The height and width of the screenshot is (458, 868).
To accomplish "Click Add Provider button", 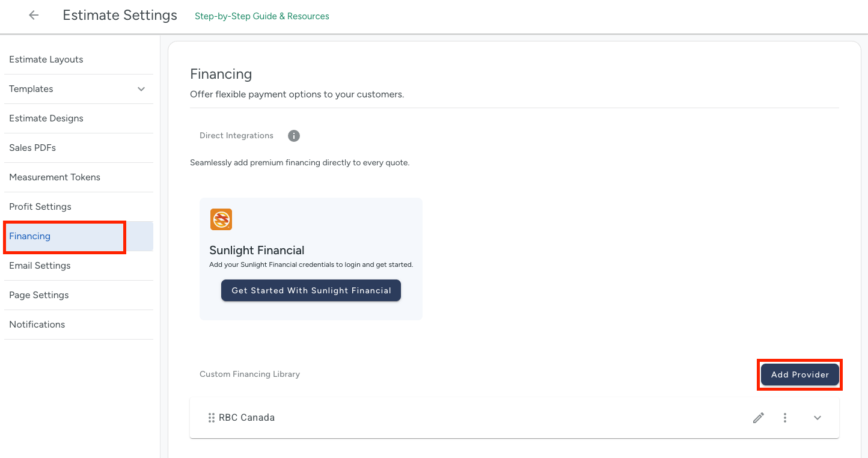I will 799,374.
